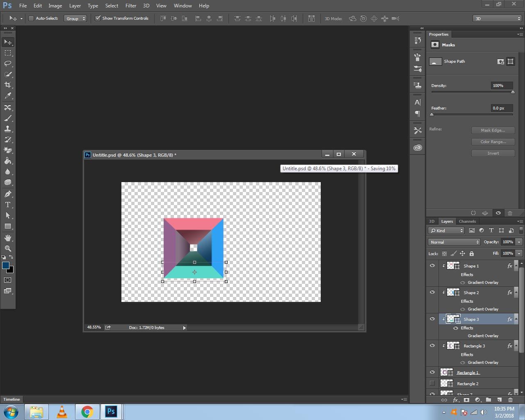Screen dimensions: 525x420
Task: Click the foreground color swatch
Action: click(x=6, y=265)
